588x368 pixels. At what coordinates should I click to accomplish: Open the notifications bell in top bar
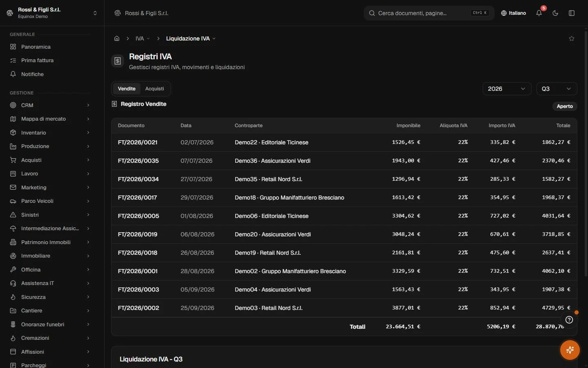pos(539,13)
